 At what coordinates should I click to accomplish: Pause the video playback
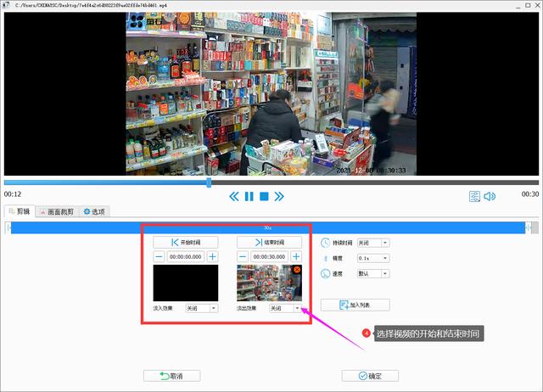click(x=249, y=197)
